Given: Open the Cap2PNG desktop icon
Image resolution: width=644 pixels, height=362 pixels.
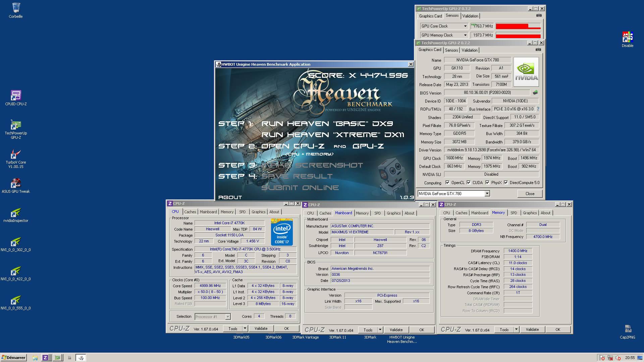Looking at the screenshot, I should tap(628, 332).
